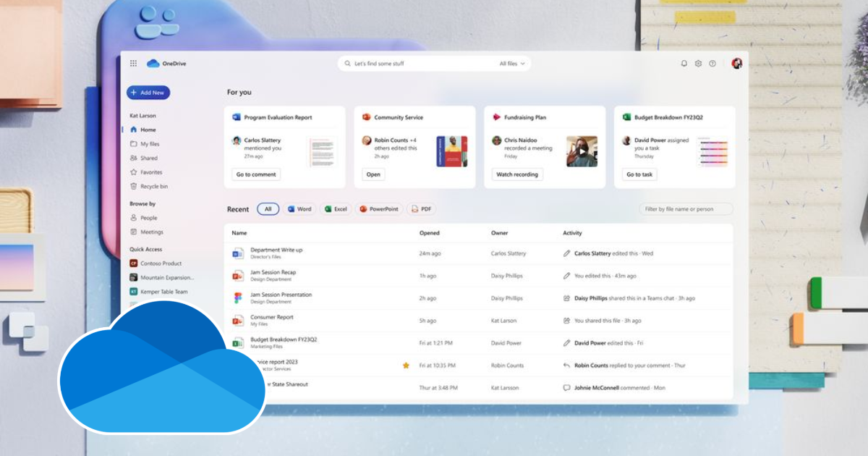This screenshot has width=868, height=456.
Task: Click the help question mark icon
Action: (x=712, y=64)
